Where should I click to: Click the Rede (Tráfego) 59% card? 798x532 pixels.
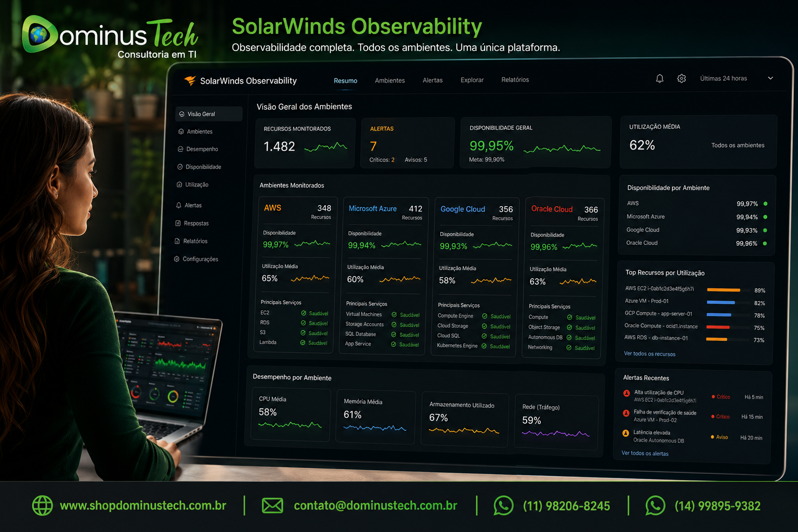[x=556, y=422]
